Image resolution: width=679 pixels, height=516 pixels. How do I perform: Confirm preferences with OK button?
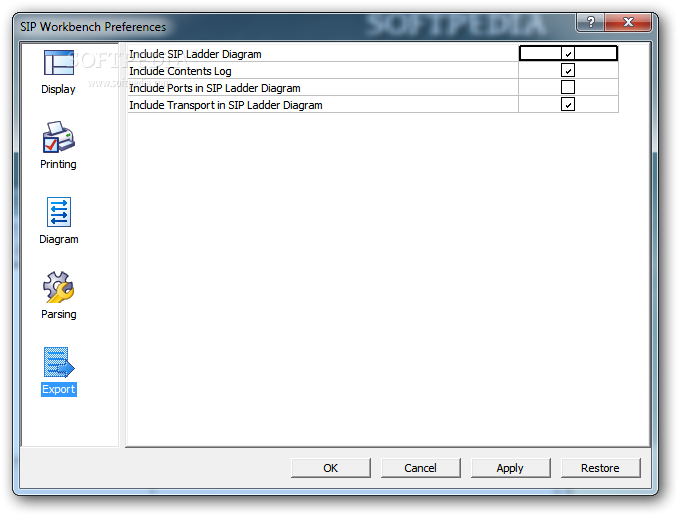pos(331,468)
